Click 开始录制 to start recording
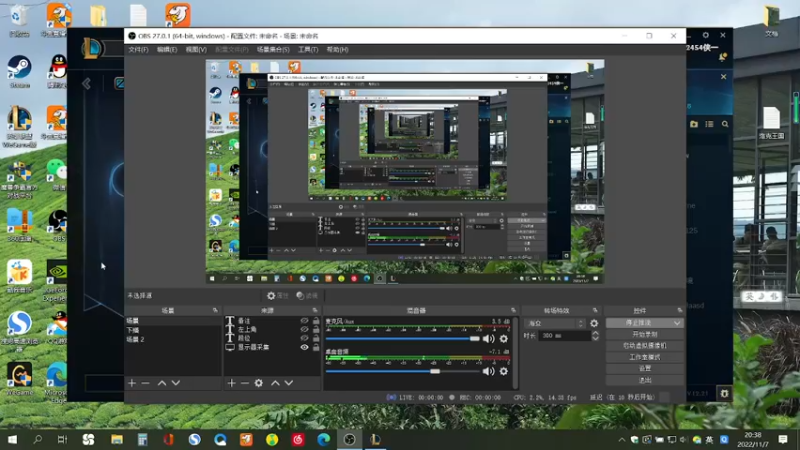 [645, 334]
